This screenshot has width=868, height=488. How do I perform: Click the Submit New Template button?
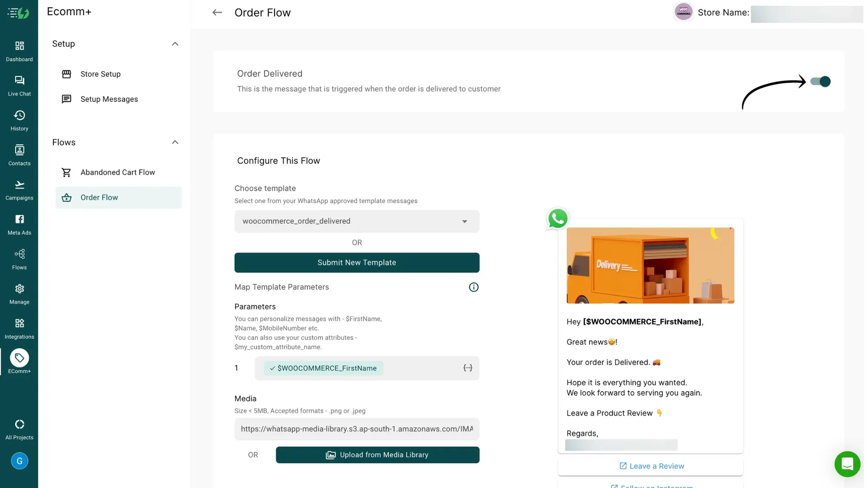pyautogui.click(x=357, y=262)
